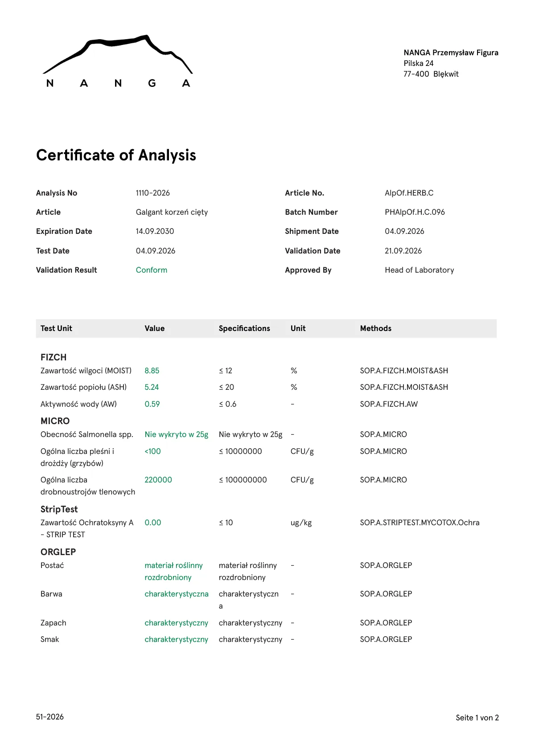Select the Certificate of Analysis heading

click(116, 155)
